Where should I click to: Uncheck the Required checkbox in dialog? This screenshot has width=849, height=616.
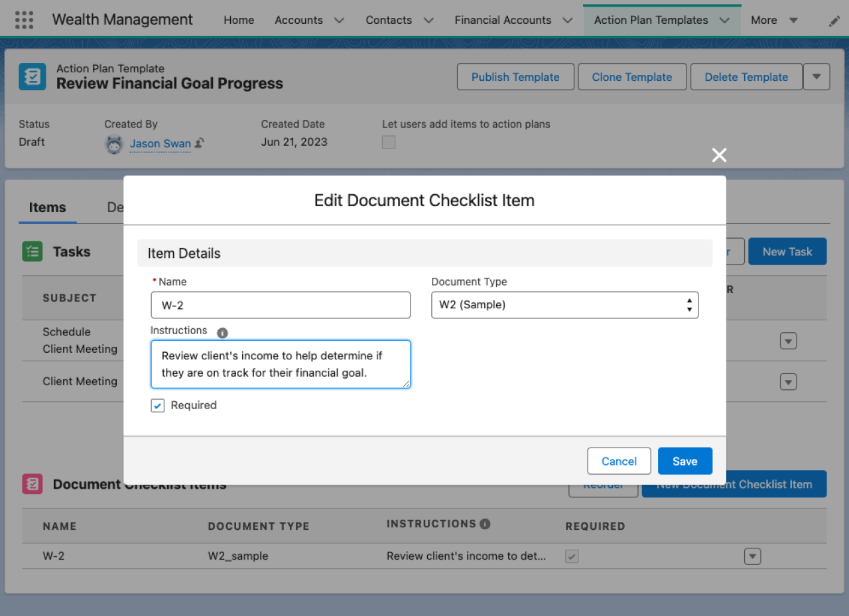pyautogui.click(x=157, y=405)
